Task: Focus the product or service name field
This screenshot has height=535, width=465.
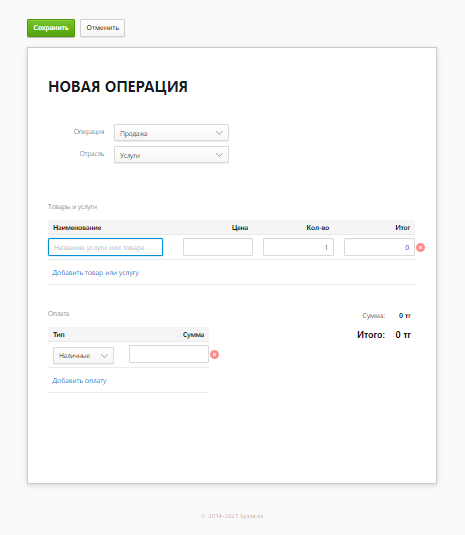Action: (x=105, y=247)
